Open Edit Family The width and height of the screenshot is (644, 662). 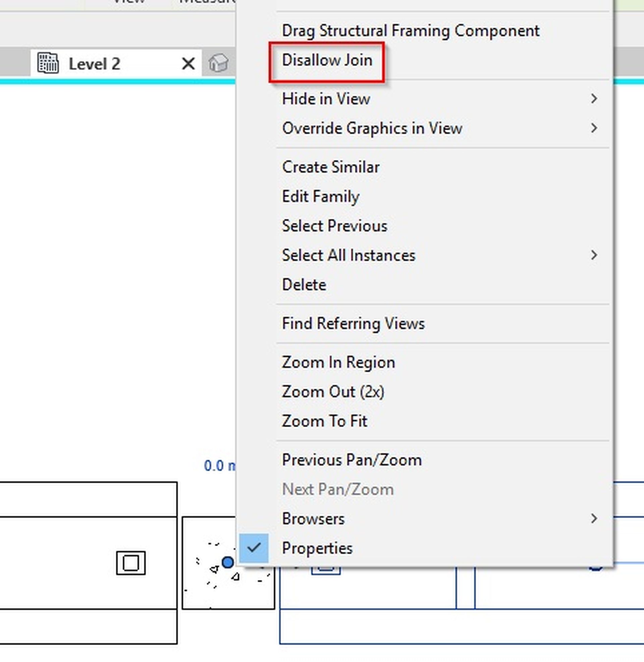point(320,197)
